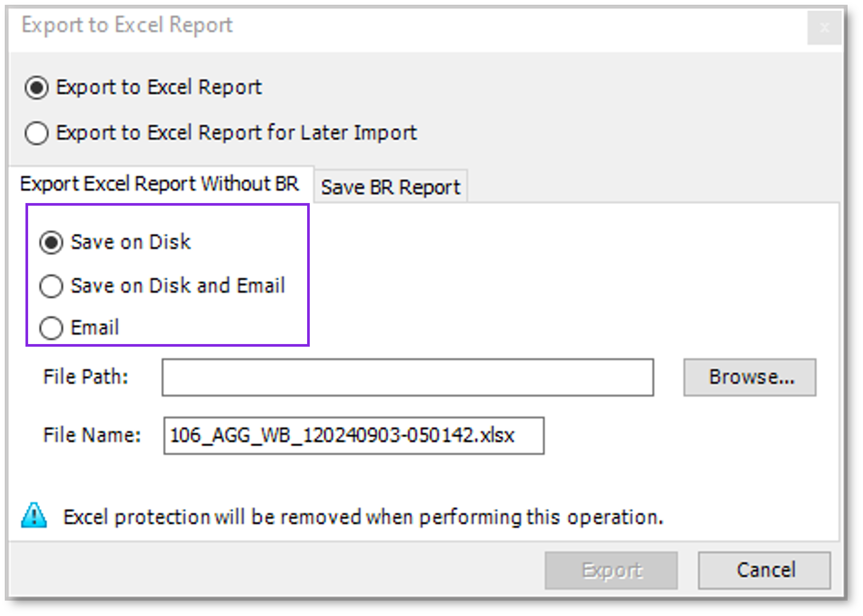863x616 pixels.
Task: Close the Export to Excel Report dialog
Action: tap(824, 28)
